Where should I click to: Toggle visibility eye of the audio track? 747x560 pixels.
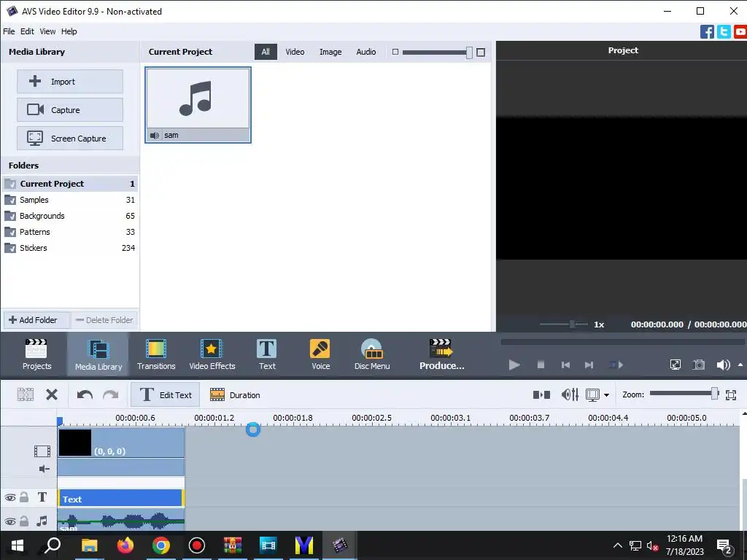click(10, 521)
